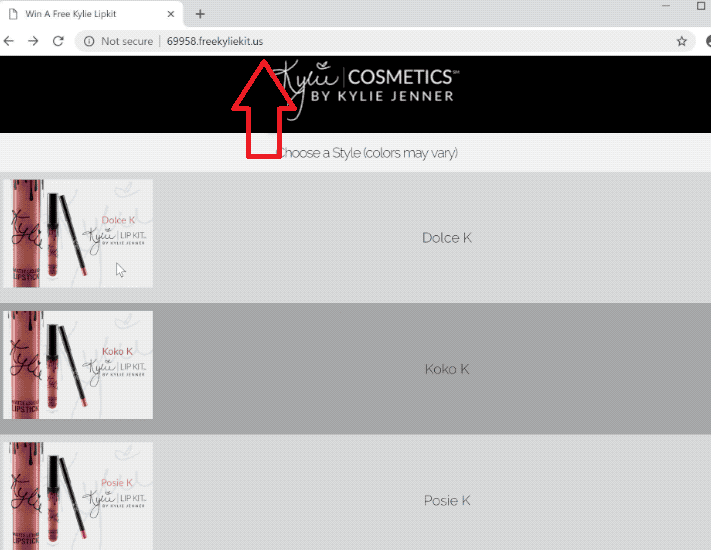The width and height of the screenshot is (711, 550).
Task: Open site info for Not secure warning
Action: click(89, 41)
